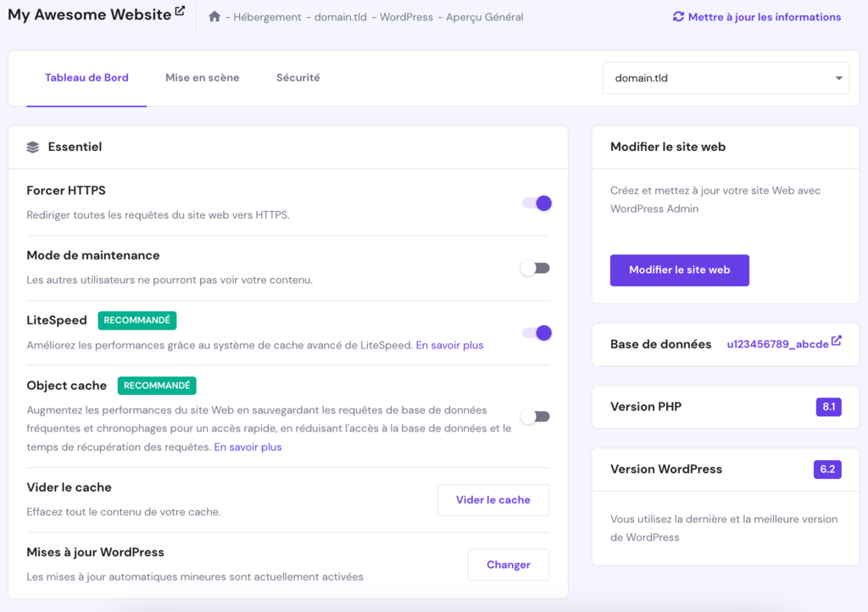Click the layers icon next to Essentiel
868x612 pixels.
(32, 146)
